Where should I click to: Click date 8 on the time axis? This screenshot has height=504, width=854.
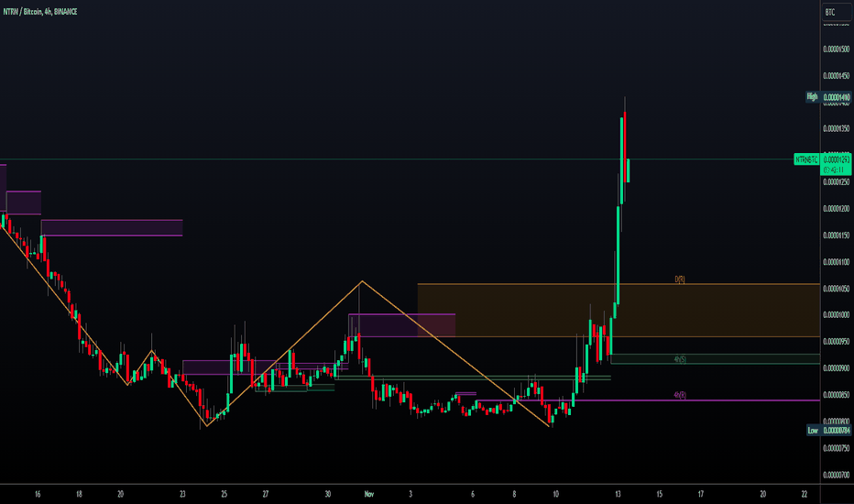(514, 494)
